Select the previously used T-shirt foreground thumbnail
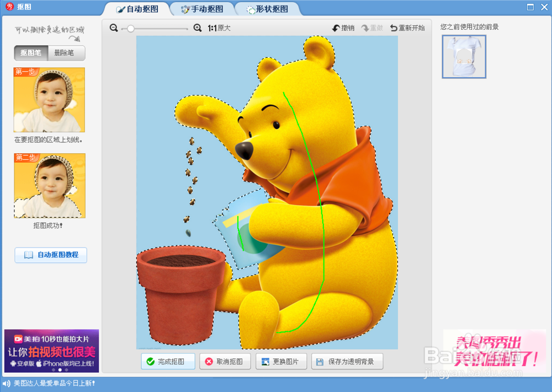552x392 pixels. click(464, 57)
